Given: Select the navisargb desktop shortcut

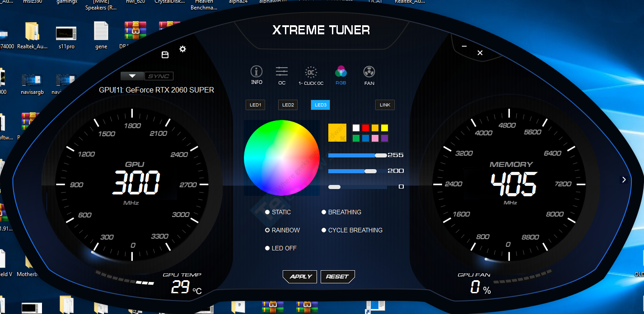Looking at the screenshot, I should (x=32, y=84).
